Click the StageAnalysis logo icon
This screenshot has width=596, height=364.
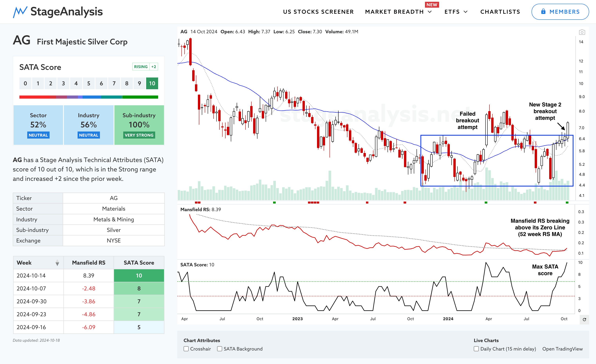pos(20,12)
